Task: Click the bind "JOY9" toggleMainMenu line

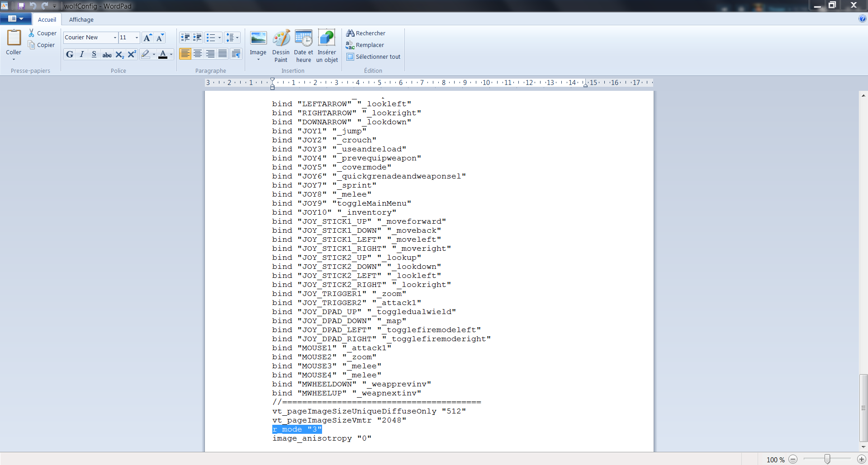Action: (342, 203)
